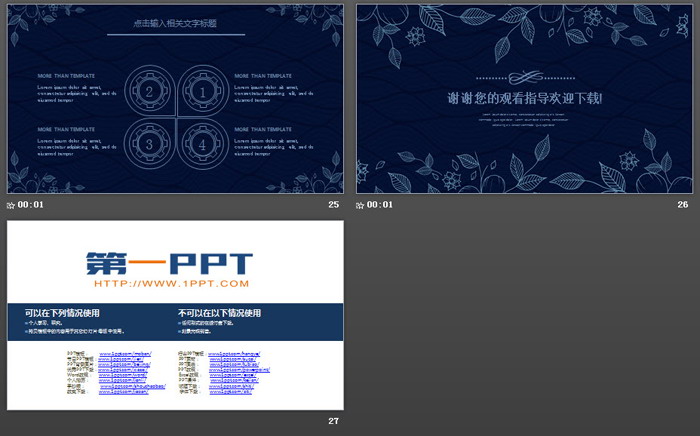Click the gear icon numbered 3
This screenshot has width=700, height=436.
(150, 144)
